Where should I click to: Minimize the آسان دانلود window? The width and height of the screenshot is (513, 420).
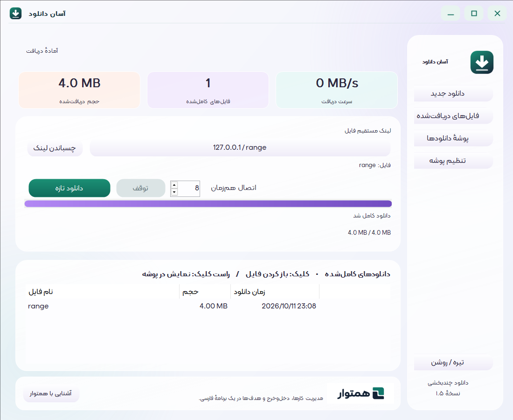coord(451,14)
